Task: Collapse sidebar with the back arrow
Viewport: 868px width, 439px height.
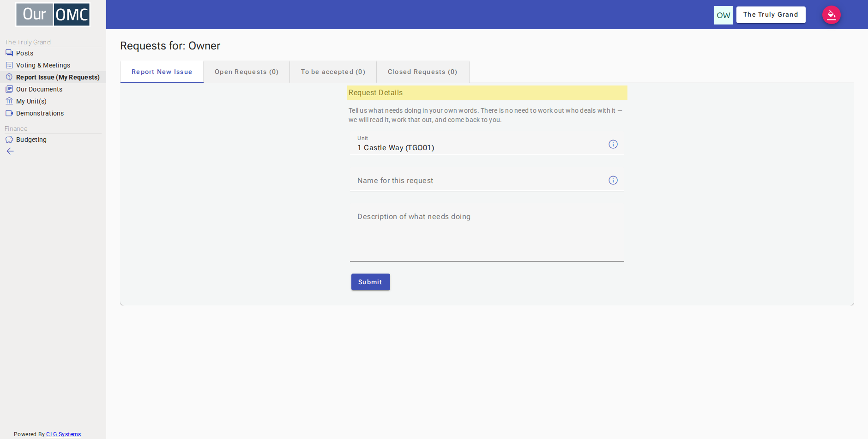Action: (10, 151)
